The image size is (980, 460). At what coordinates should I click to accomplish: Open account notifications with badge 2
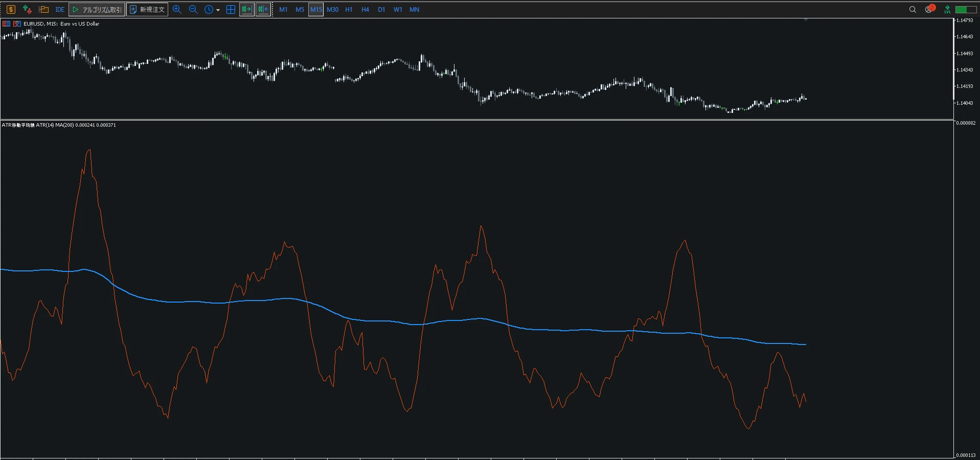pyautogui.click(x=929, y=9)
